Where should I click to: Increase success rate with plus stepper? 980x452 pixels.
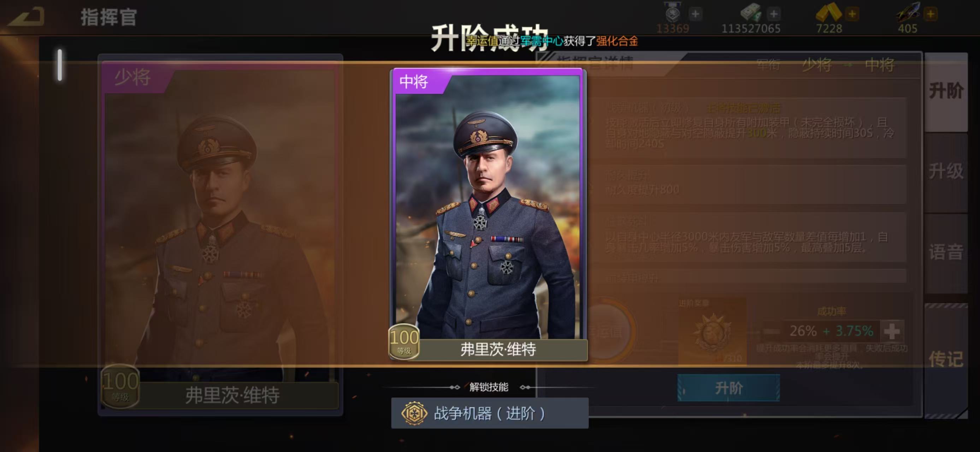tap(891, 331)
